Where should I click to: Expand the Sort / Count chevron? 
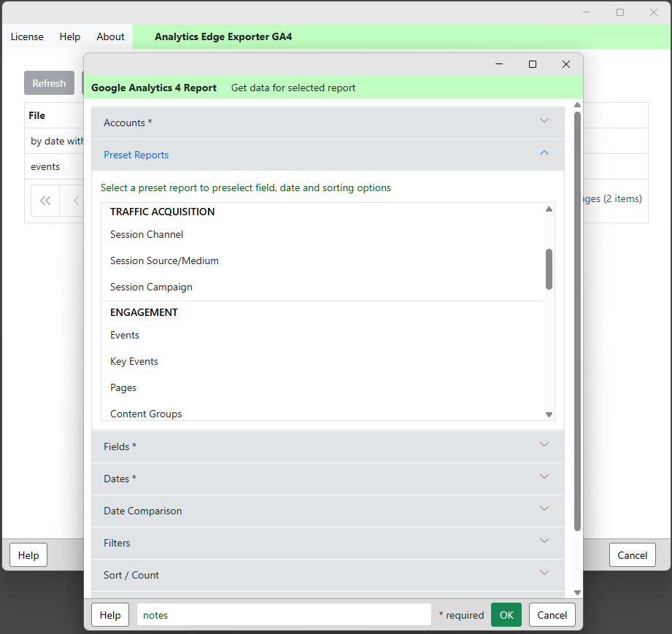pyautogui.click(x=544, y=573)
